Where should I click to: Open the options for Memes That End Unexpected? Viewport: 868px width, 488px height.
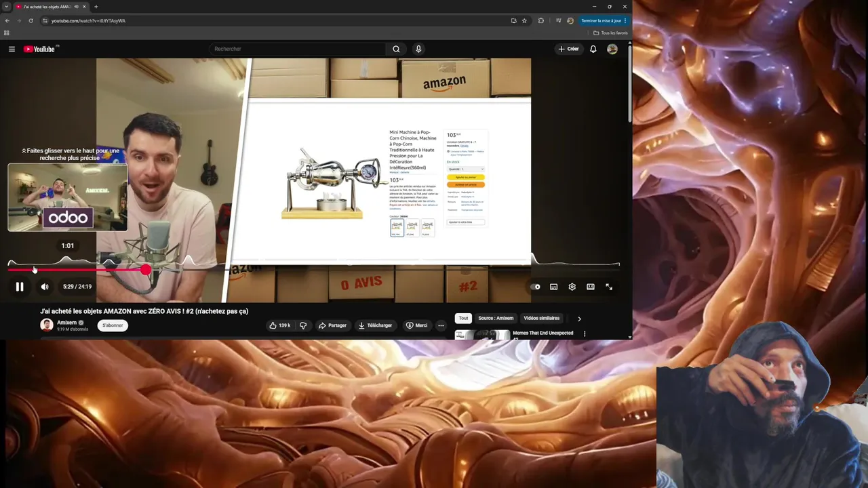(585, 334)
